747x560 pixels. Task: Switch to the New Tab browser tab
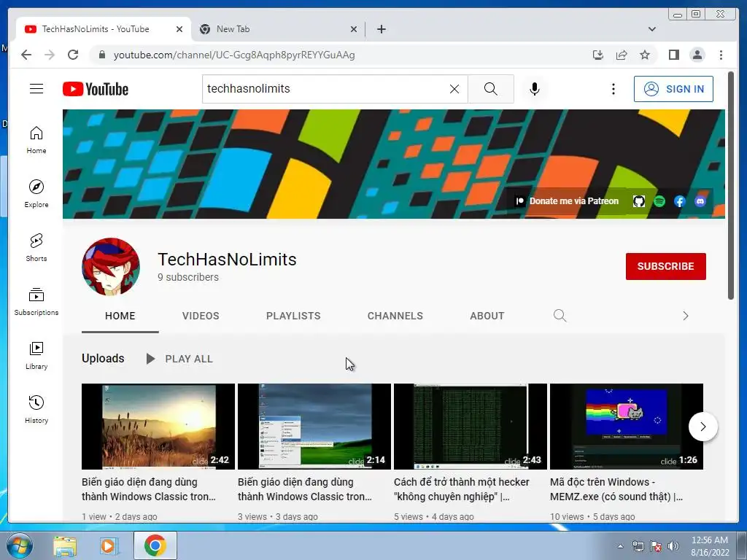click(x=276, y=29)
